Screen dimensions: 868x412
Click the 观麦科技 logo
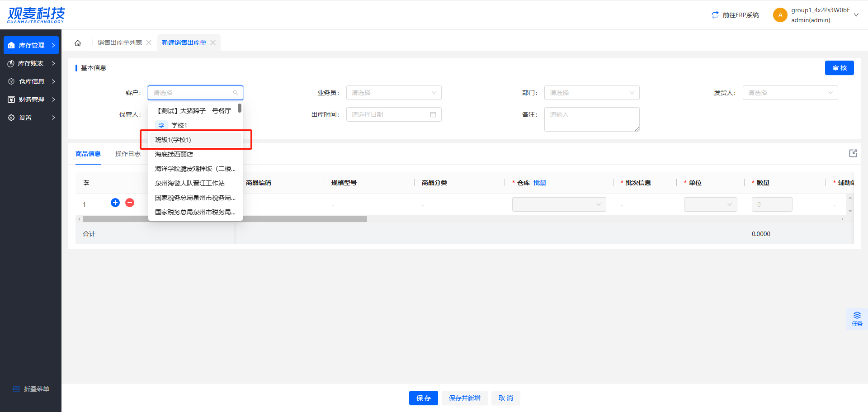tap(36, 15)
